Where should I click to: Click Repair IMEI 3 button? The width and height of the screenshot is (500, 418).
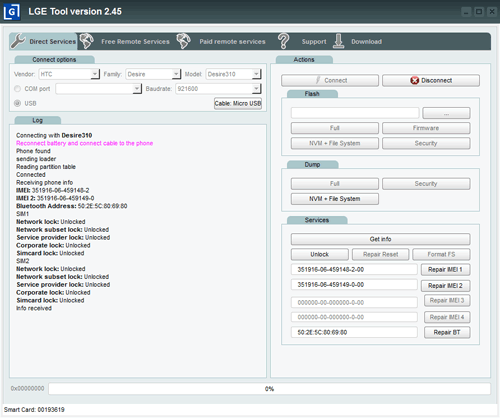coord(447,300)
